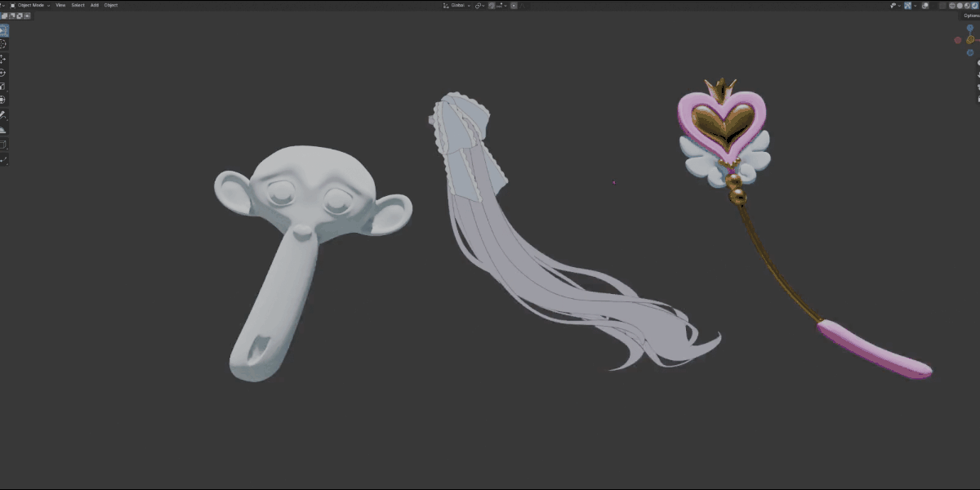980x490 pixels.
Task: Switch to Solid viewport shading
Action: click(x=960, y=6)
